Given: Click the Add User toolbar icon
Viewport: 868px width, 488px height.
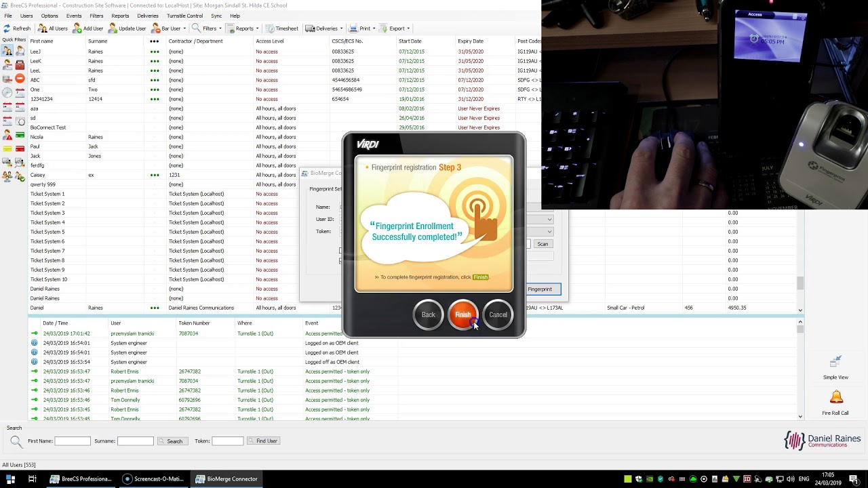Looking at the screenshot, I should 77,28.
